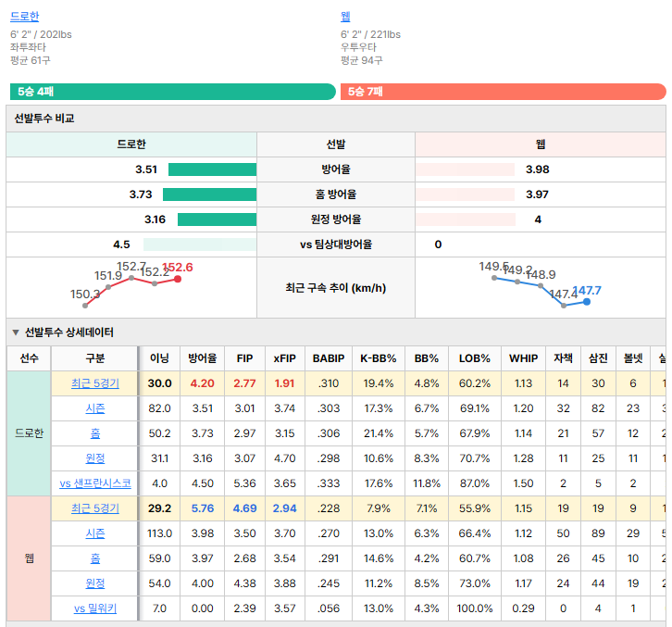
Task: Click the green 원정 방어율 3.16 bar
Action: 218,219
